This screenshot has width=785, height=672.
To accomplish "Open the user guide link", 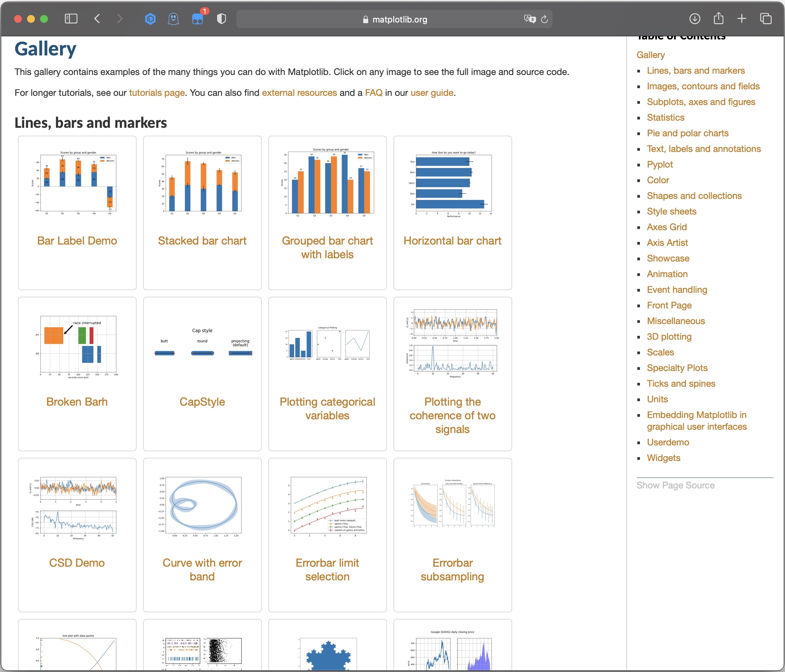I will pyautogui.click(x=432, y=93).
